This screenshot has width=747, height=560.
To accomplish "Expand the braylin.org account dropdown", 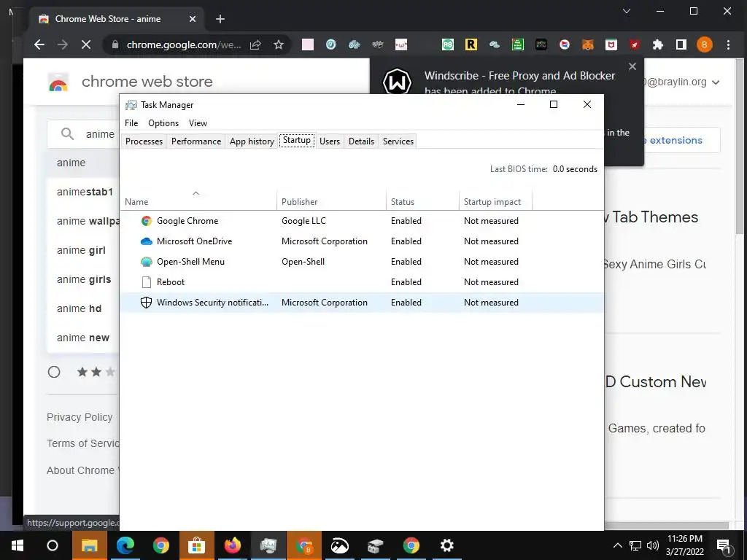I will pyautogui.click(x=716, y=82).
